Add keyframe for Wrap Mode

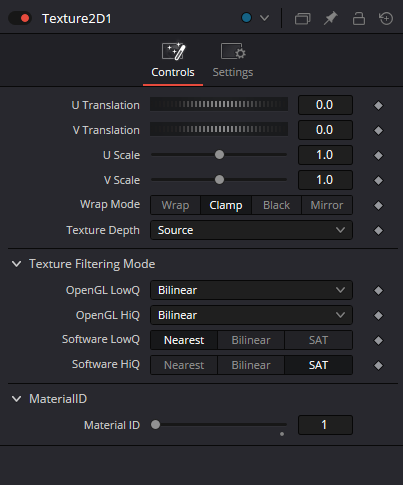[378, 205]
